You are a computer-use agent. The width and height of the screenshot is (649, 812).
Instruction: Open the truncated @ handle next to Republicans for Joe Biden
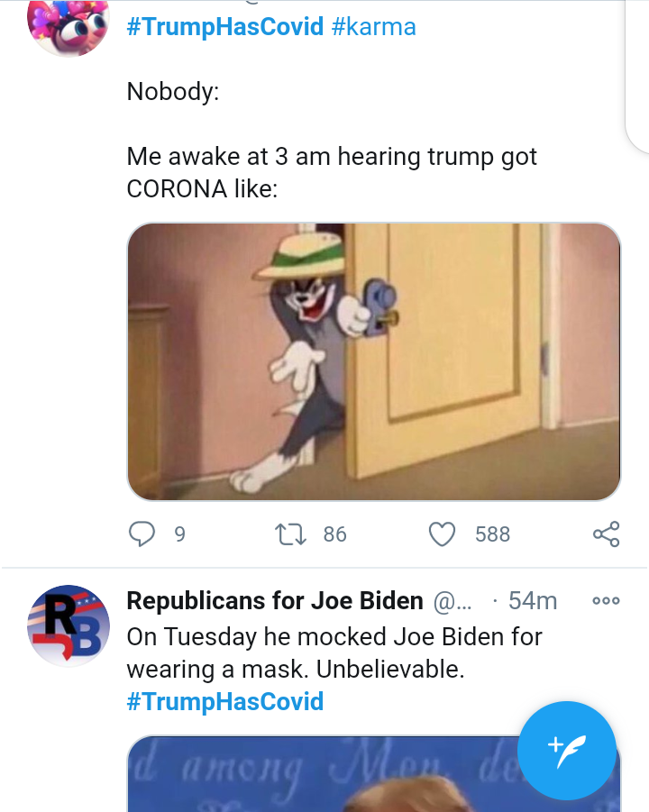[452, 602]
